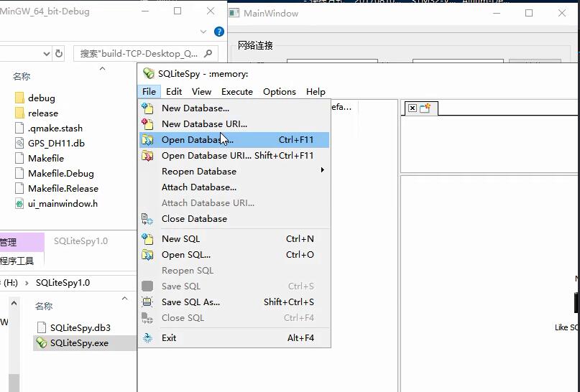The image size is (580, 392).
Task: Click SQLiteSpy1.0 in the breadcrumb path
Action: (x=63, y=283)
